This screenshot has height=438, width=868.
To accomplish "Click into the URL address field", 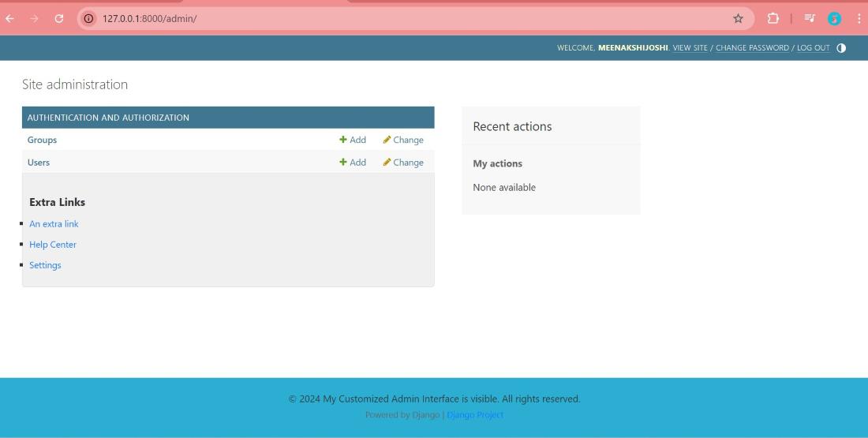I will pyautogui.click(x=410, y=19).
